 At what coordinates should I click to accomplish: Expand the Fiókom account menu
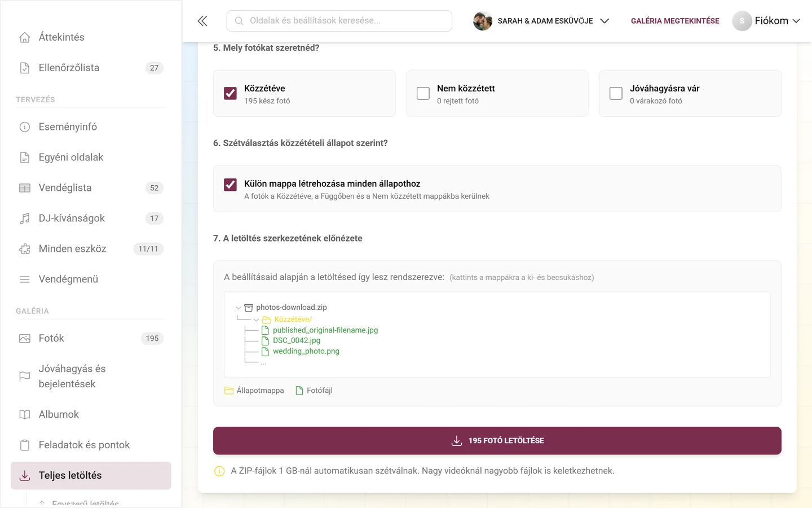pyautogui.click(x=766, y=21)
